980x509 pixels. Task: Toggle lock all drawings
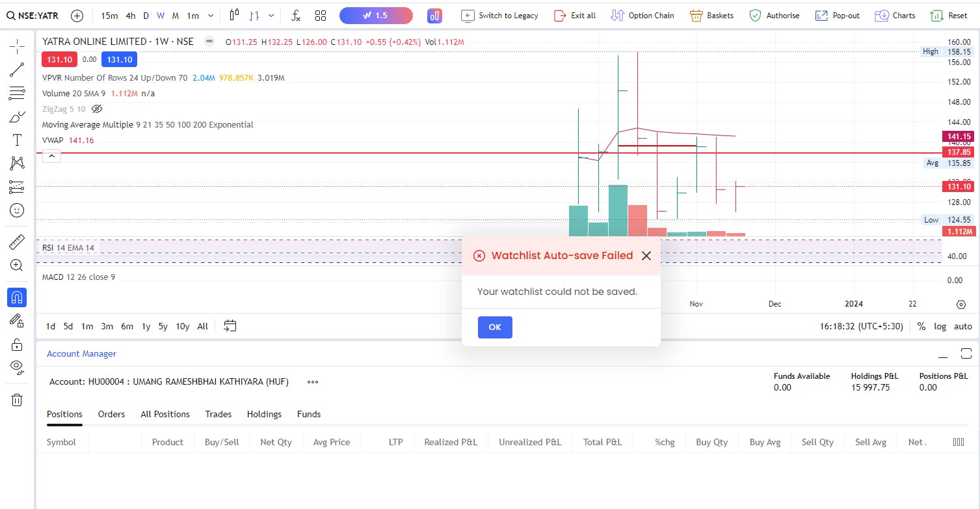[18, 344]
